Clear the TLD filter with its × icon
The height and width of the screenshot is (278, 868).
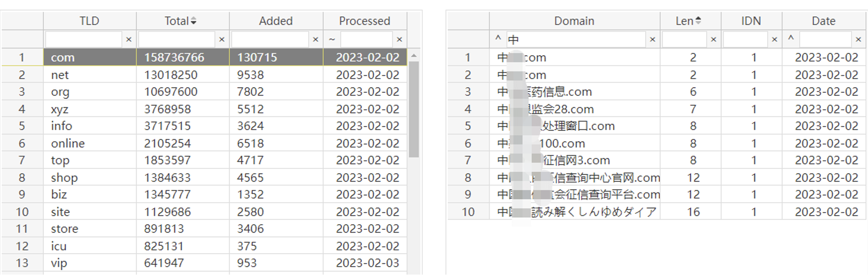(x=129, y=39)
